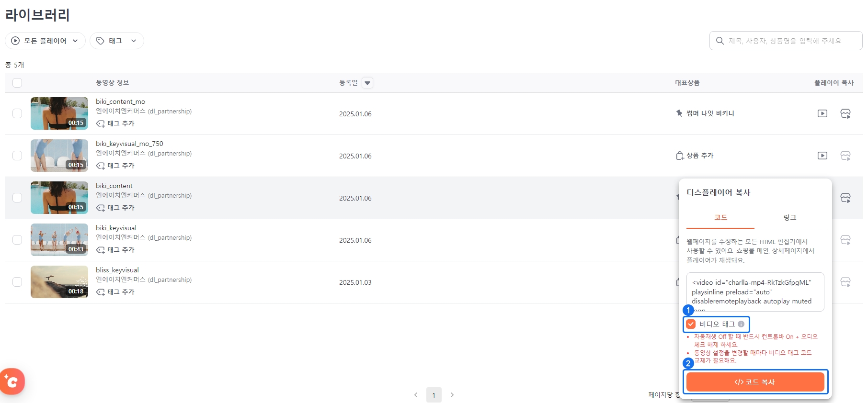Image resolution: width=868 pixels, height=403 pixels.
Task: Toggle the select-all checkbox in table header
Action: click(17, 83)
